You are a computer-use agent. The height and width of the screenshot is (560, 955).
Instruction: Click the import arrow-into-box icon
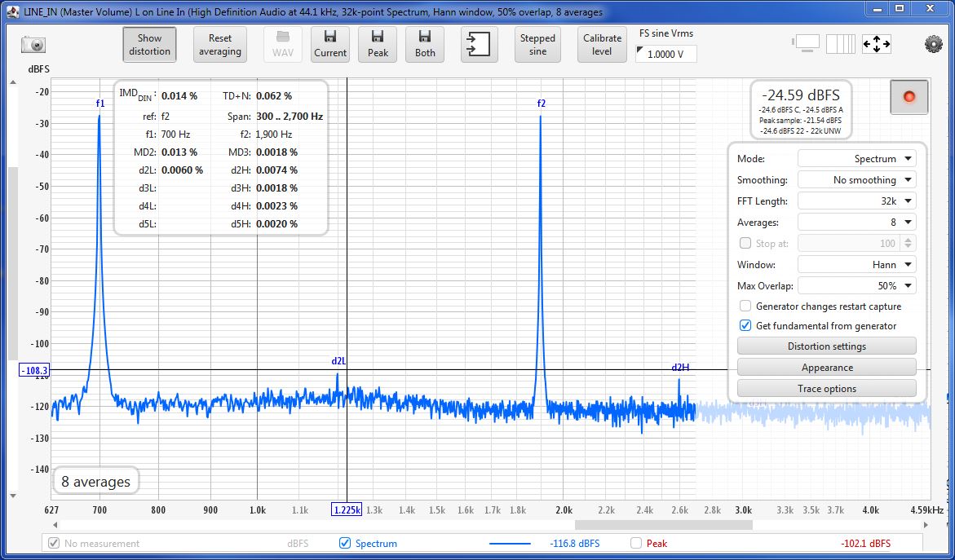click(479, 44)
